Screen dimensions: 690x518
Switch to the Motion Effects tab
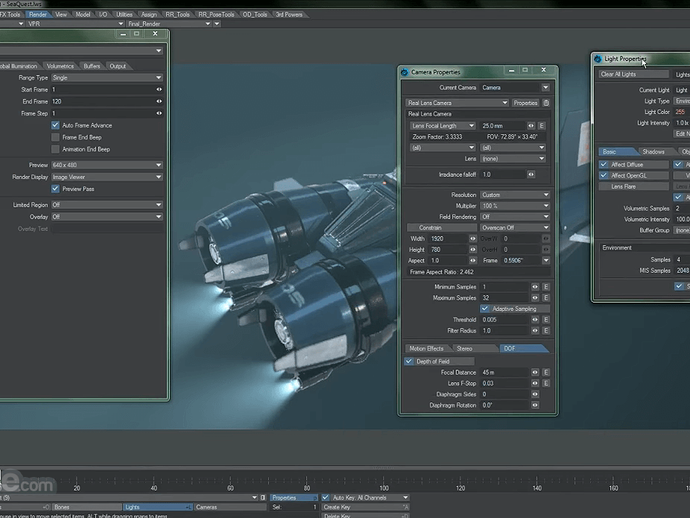[426, 348]
